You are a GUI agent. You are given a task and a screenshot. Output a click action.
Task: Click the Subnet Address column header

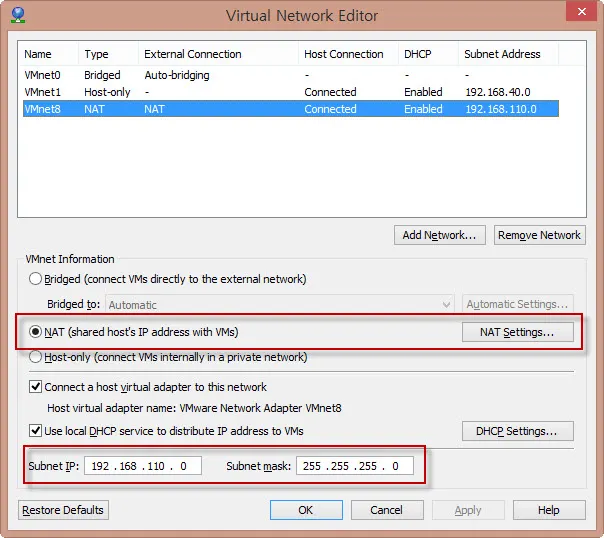click(508, 54)
